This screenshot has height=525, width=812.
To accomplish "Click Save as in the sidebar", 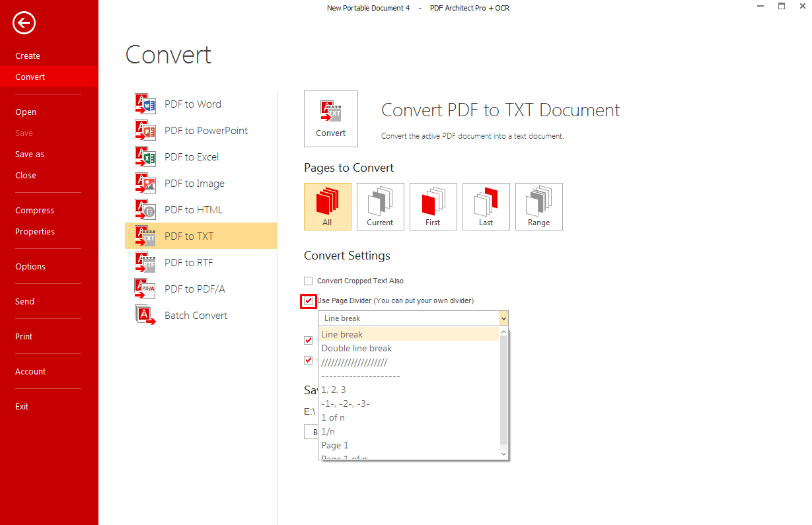I will (29, 154).
